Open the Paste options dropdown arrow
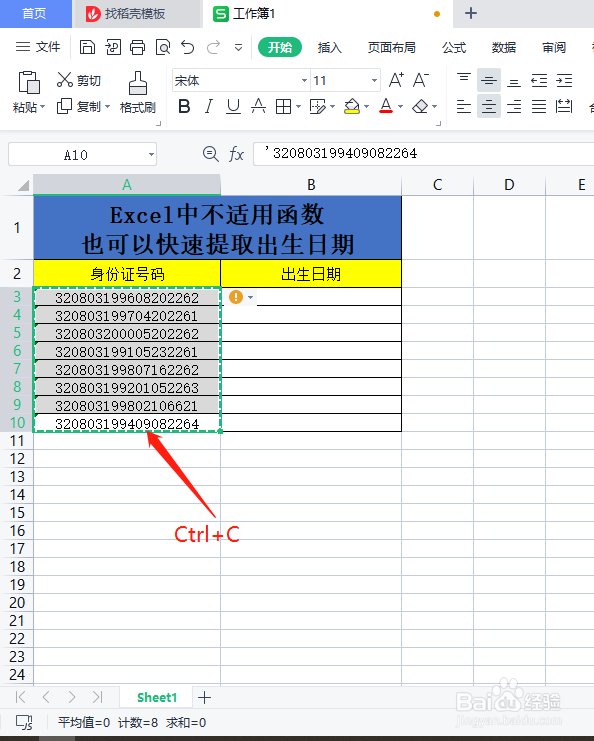This screenshot has width=594, height=741. pyautogui.click(x=43, y=107)
